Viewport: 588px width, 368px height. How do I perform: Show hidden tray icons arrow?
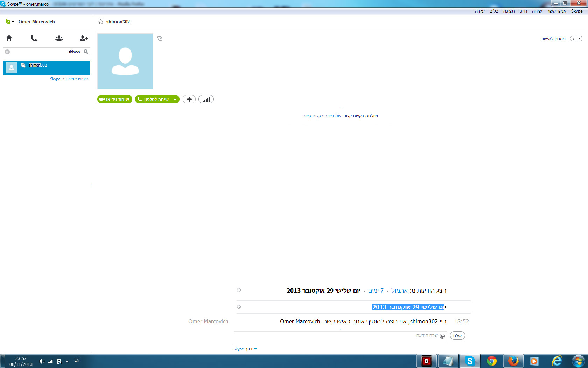coord(67,361)
